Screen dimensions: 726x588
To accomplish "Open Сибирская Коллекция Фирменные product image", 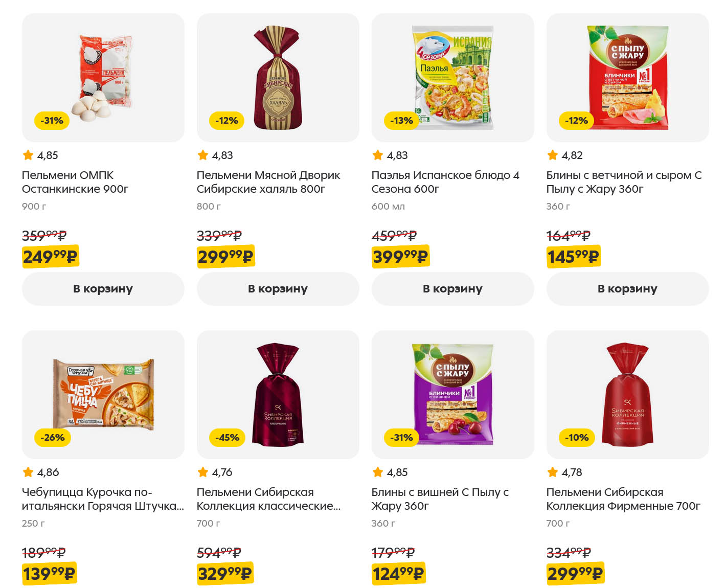I will [627, 395].
